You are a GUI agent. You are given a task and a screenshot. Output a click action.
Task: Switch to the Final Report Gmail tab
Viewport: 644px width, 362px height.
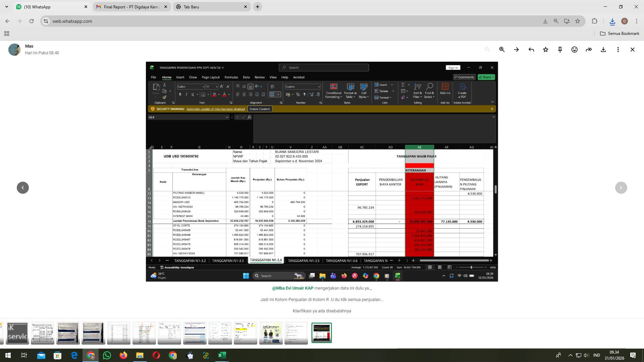(x=131, y=7)
